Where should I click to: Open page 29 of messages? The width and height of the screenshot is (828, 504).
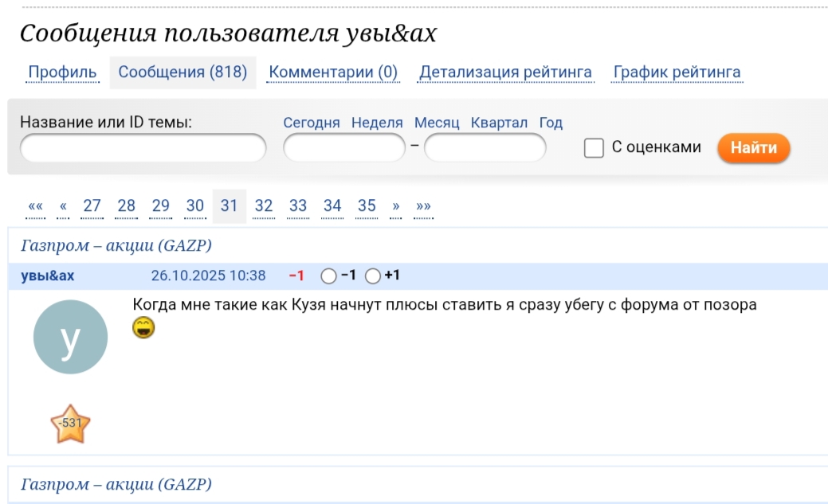coord(160,206)
